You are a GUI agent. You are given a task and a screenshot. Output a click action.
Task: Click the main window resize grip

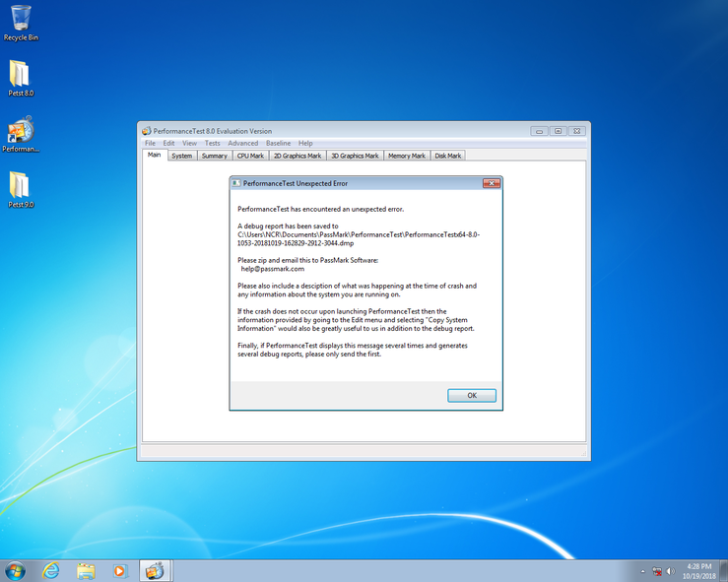pyautogui.click(x=583, y=453)
